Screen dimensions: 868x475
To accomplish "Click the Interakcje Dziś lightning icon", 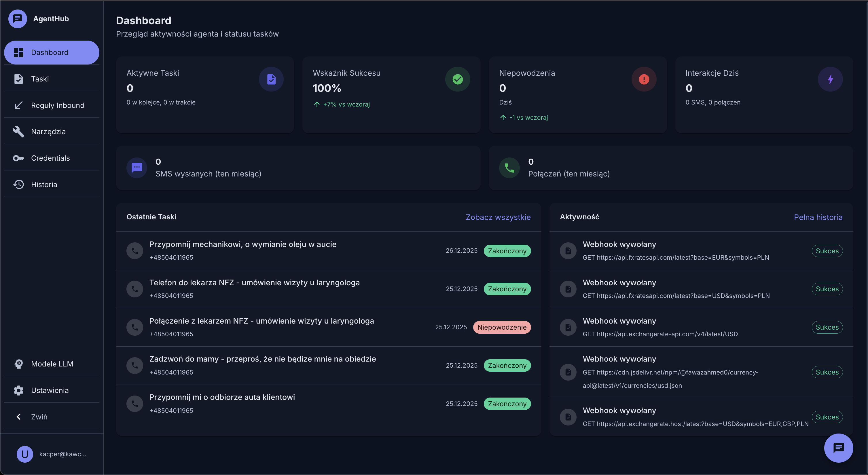I will tap(830, 79).
